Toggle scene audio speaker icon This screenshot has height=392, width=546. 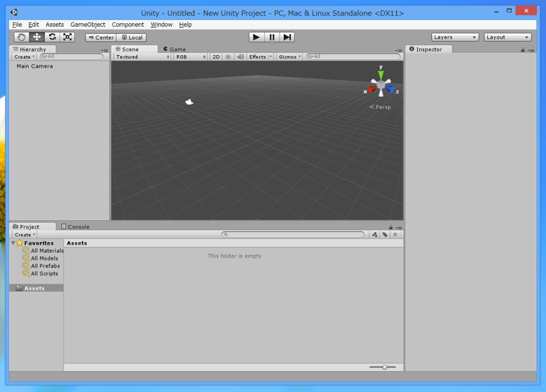(x=240, y=57)
